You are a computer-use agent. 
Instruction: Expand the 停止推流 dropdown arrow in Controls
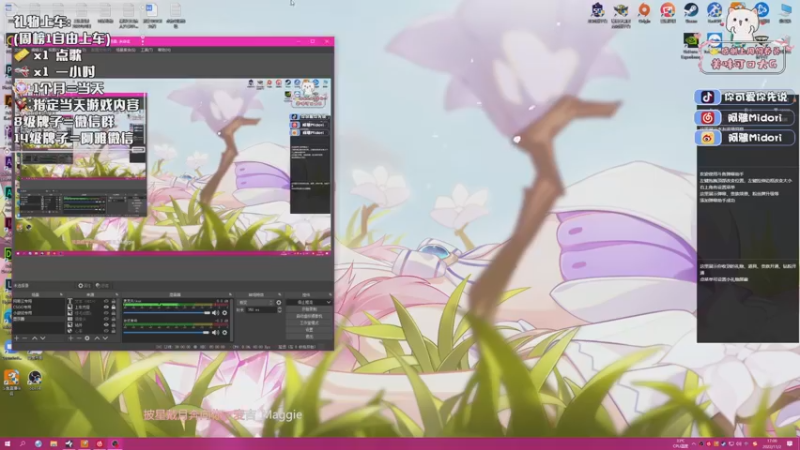point(328,302)
